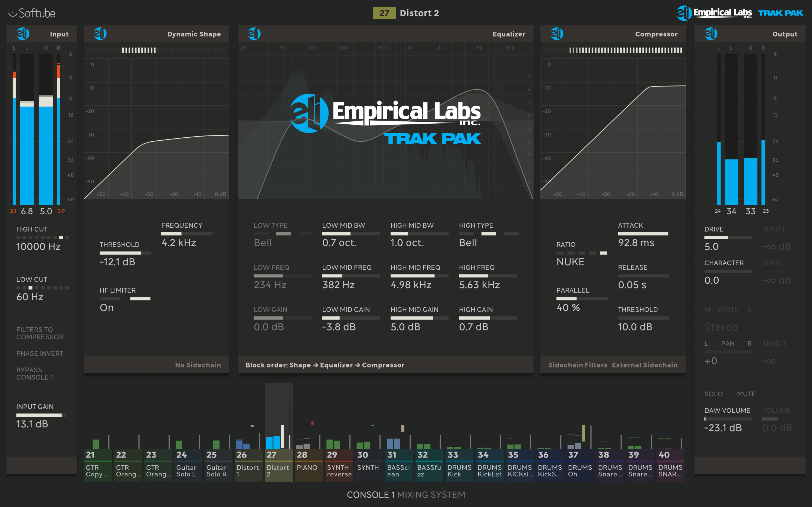The width and height of the screenshot is (812, 507).
Task: Click the Empirical Labs icon in the Equalizer panel
Action: pyautogui.click(x=255, y=34)
